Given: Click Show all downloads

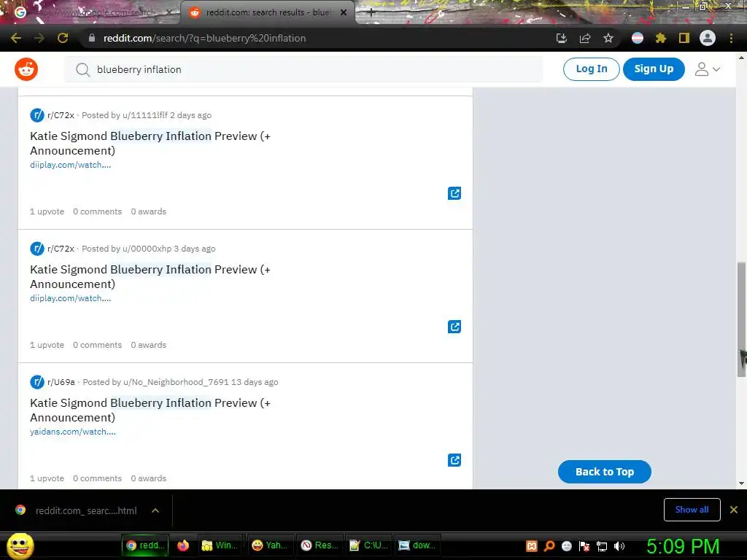Looking at the screenshot, I should 692,510.
